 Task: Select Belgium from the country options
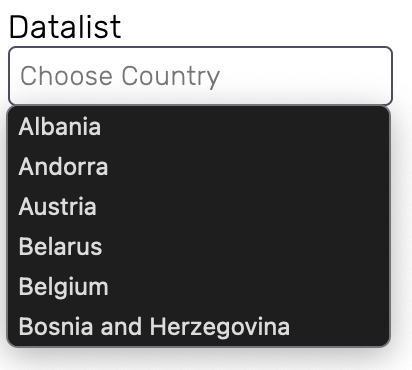coord(198,287)
